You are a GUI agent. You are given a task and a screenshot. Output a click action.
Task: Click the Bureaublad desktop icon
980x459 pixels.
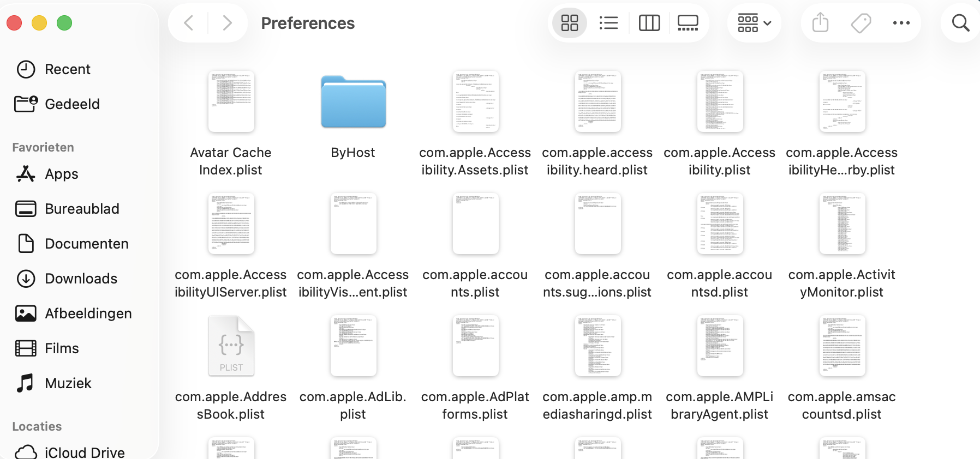(26, 209)
